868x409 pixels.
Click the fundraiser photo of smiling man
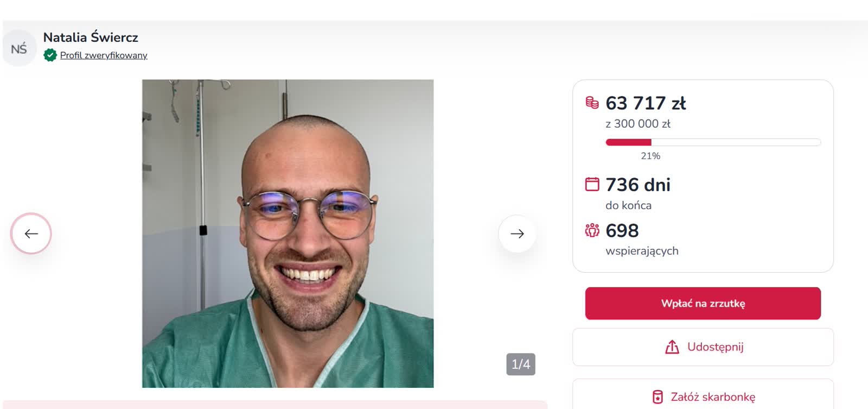288,234
